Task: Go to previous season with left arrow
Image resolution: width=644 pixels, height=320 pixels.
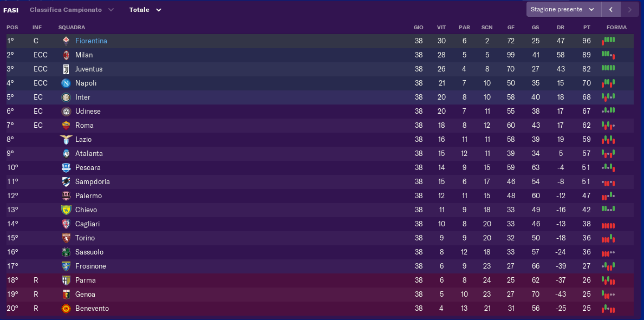Action: (611, 9)
